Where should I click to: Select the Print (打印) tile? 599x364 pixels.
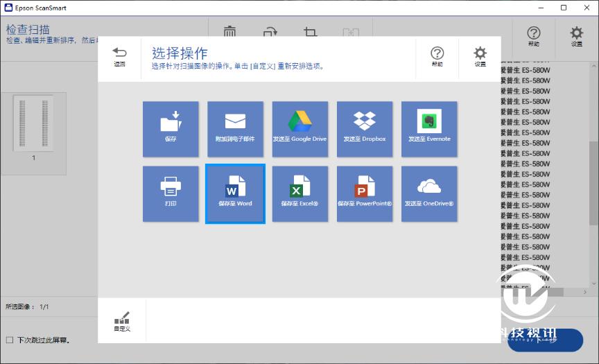171,193
